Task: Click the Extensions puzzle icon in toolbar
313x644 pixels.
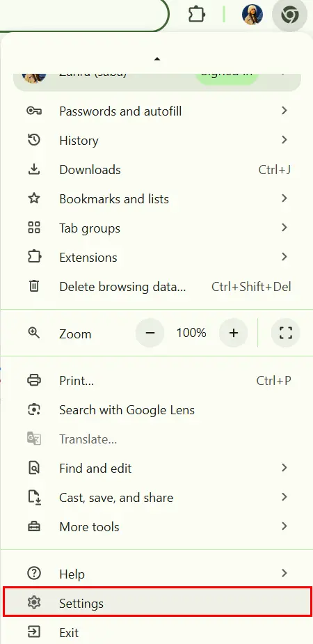Action: point(197,15)
